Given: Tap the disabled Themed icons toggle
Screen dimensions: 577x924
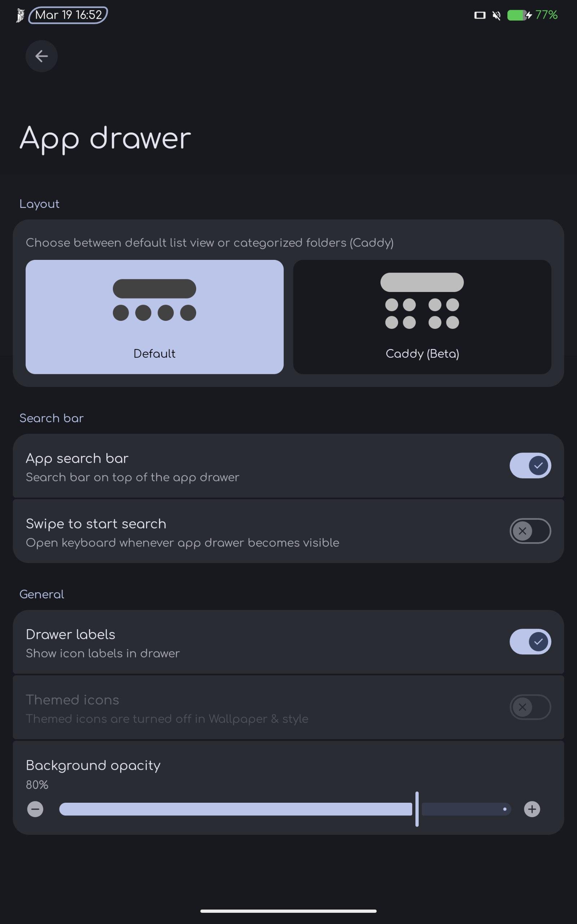Looking at the screenshot, I should (x=530, y=707).
